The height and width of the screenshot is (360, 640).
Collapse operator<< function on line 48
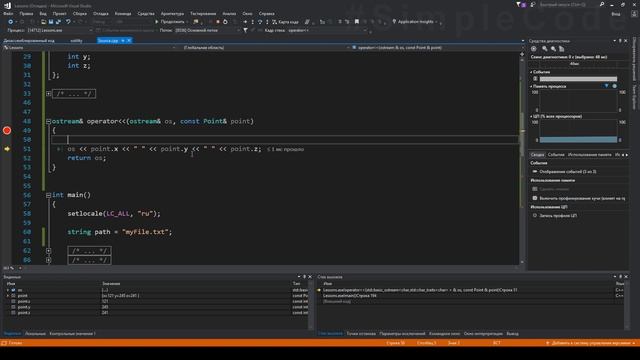point(49,121)
